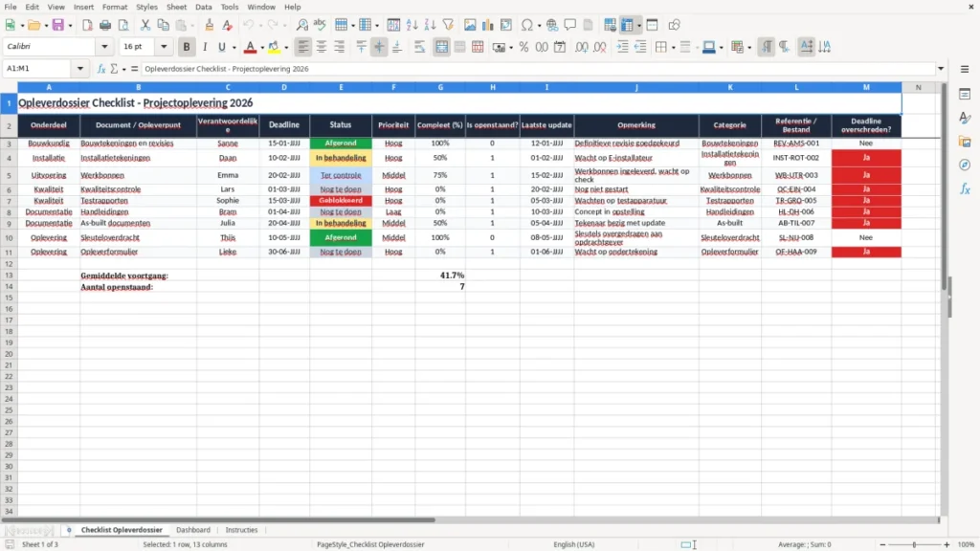The height and width of the screenshot is (551, 980).
Task: Format cells as percent
Action: (523, 47)
